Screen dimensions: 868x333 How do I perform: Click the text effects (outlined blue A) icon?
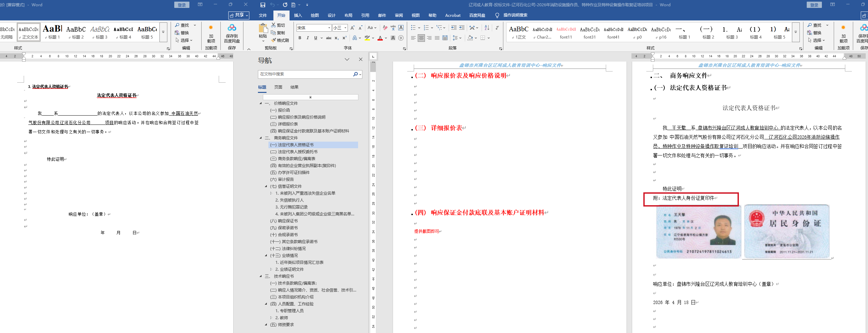click(355, 38)
